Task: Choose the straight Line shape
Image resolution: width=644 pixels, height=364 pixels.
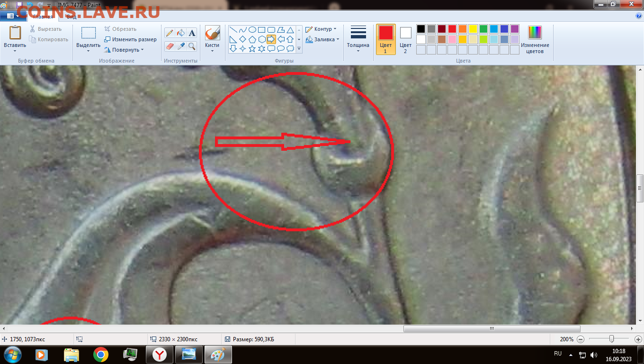Action: (233, 30)
